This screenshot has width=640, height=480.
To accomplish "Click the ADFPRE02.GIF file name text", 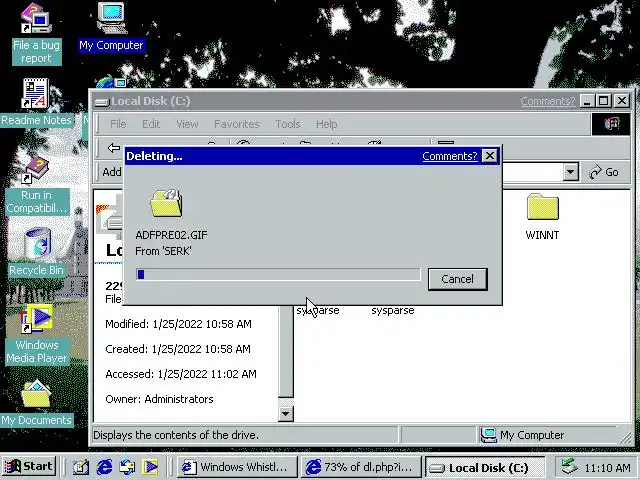I will point(171,235).
